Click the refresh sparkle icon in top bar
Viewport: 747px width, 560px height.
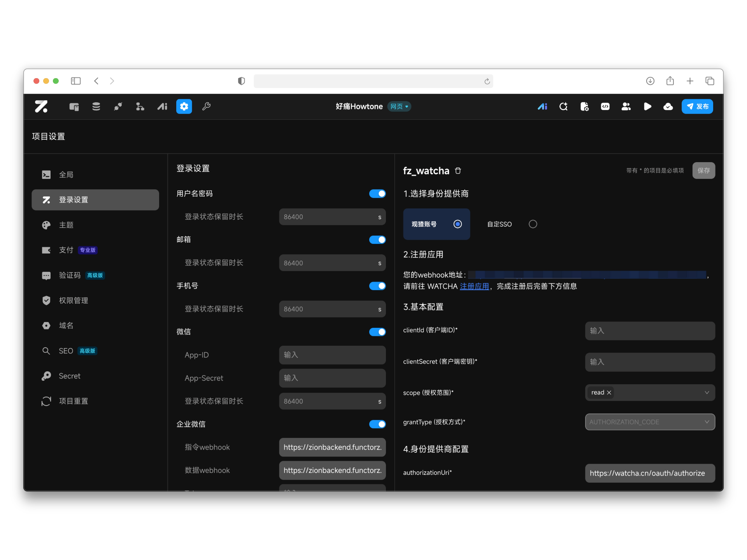563,107
